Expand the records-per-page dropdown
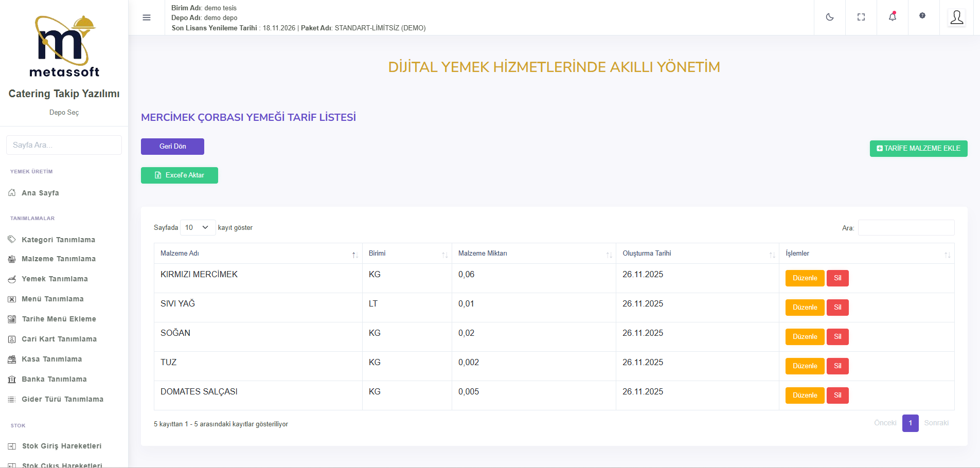This screenshot has height=468, width=980. point(198,227)
